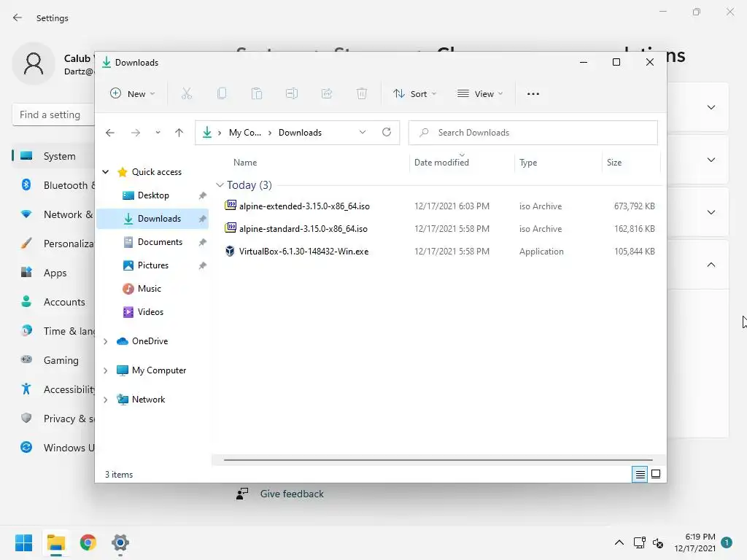
Task: Click My Co... breadcrumb in address bar
Action: point(245,133)
